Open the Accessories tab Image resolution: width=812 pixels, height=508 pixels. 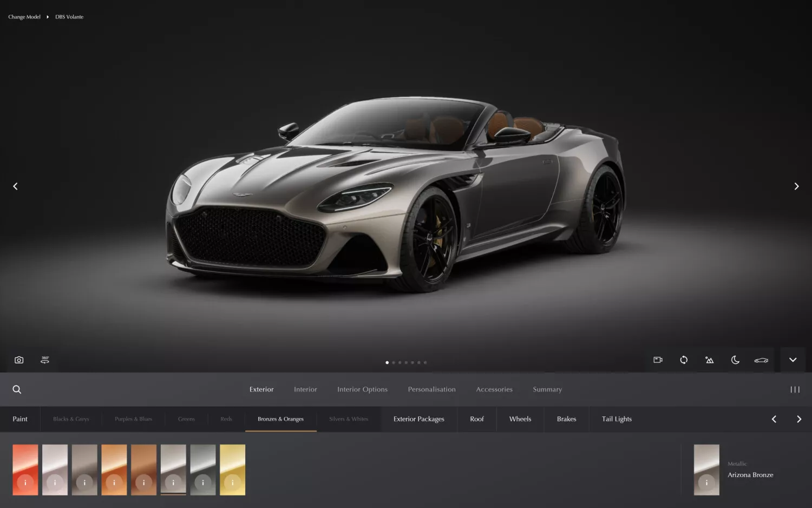coord(494,389)
